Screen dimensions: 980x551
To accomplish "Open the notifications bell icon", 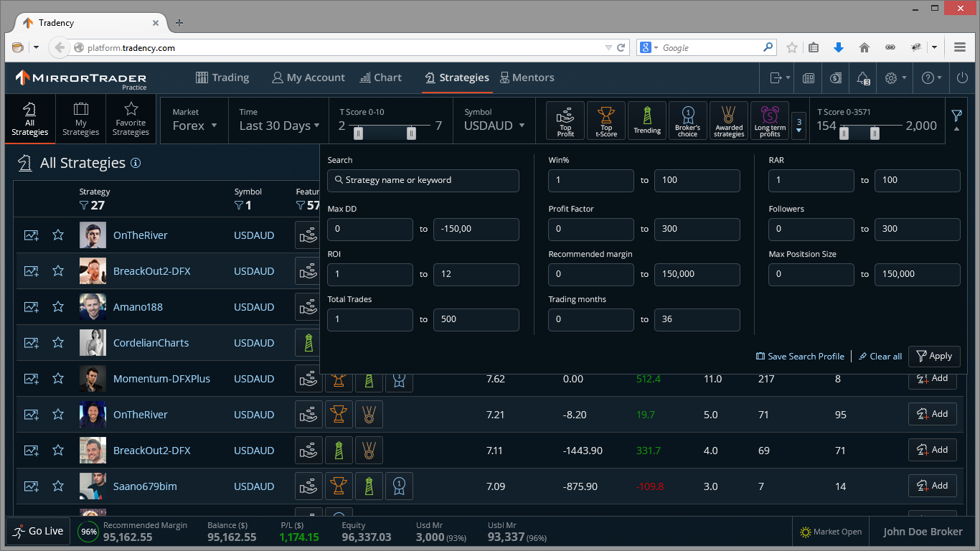I will tap(863, 78).
